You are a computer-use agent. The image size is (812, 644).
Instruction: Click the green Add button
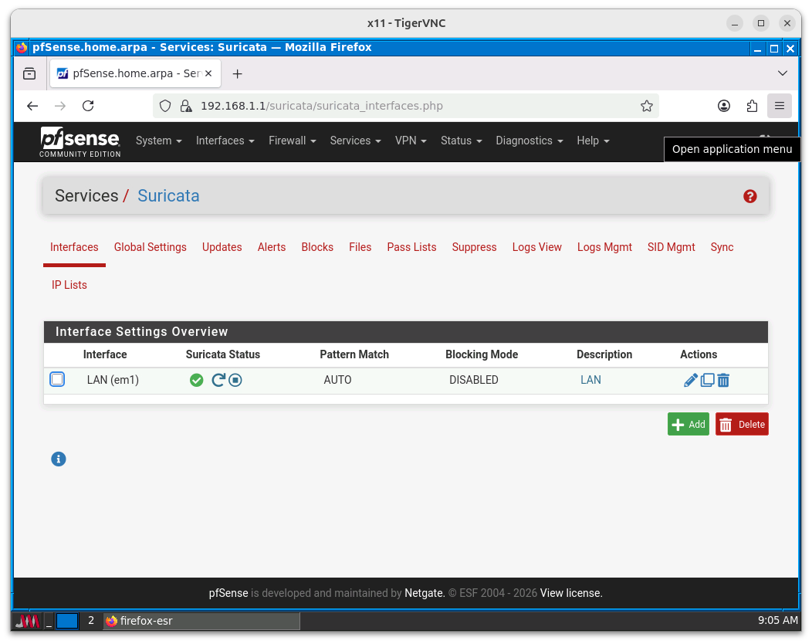point(689,425)
